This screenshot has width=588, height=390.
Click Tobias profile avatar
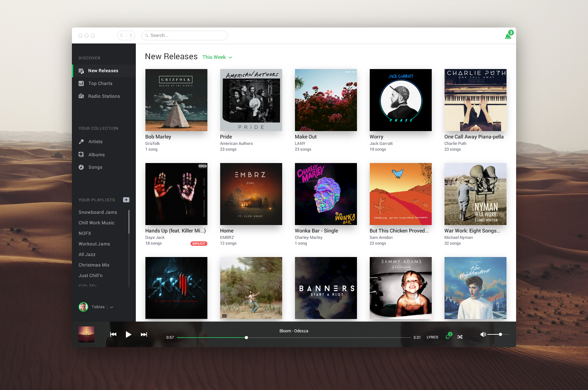pyautogui.click(x=83, y=307)
